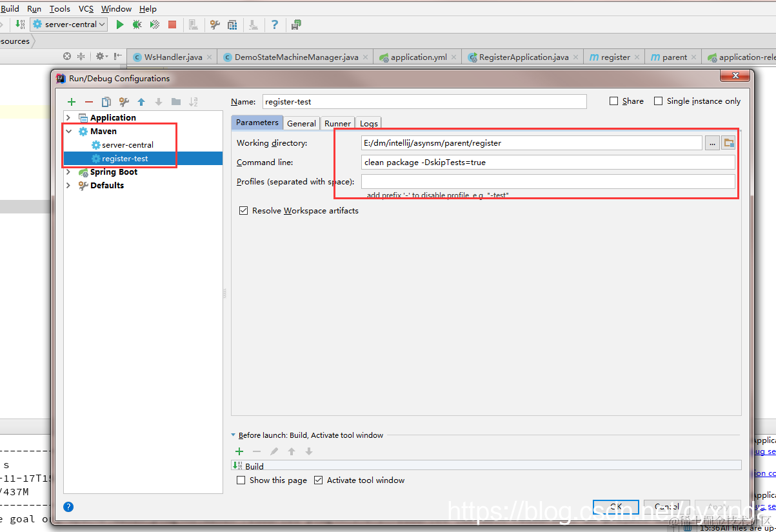Image resolution: width=776 pixels, height=532 pixels.
Task: Sort configurations alphabetically icon
Action: [x=194, y=102]
